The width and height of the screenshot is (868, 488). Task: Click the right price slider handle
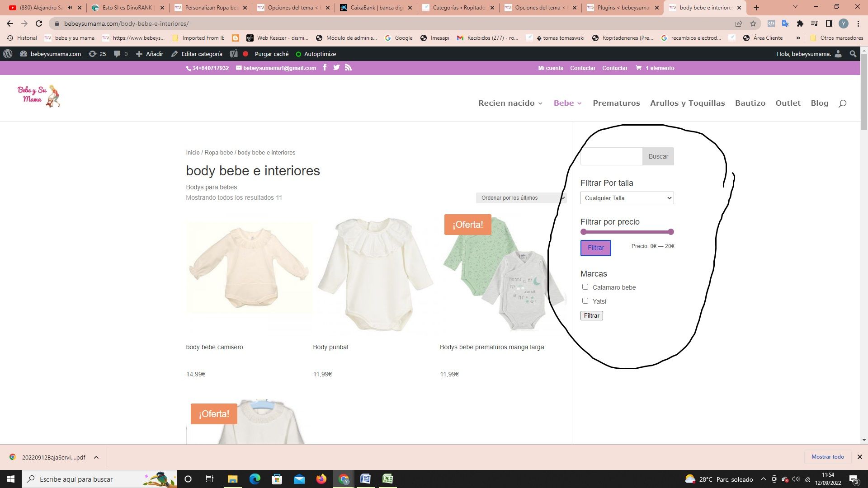click(671, 232)
